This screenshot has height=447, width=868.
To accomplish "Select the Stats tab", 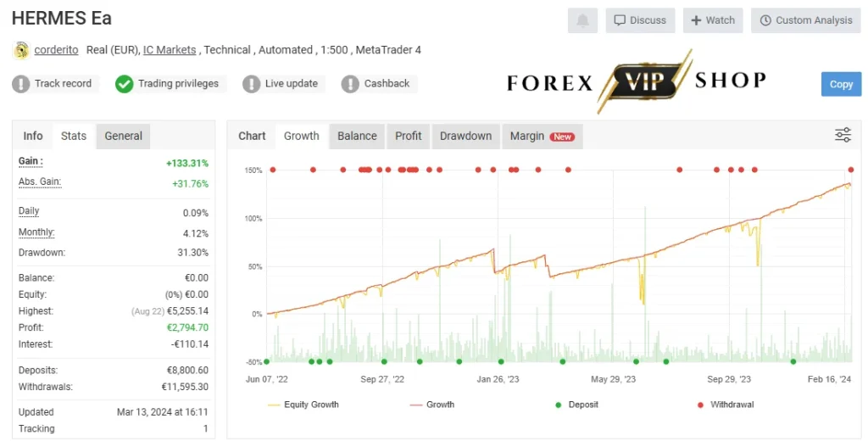I will (74, 136).
